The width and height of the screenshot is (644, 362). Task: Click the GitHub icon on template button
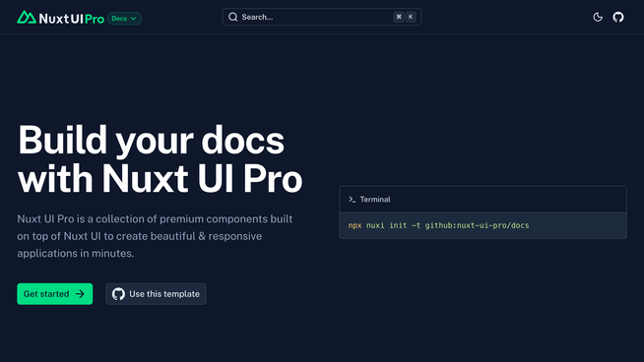(x=118, y=294)
